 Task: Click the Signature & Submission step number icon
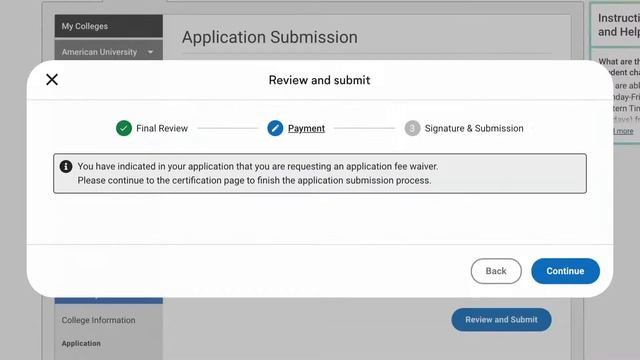[412, 128]
